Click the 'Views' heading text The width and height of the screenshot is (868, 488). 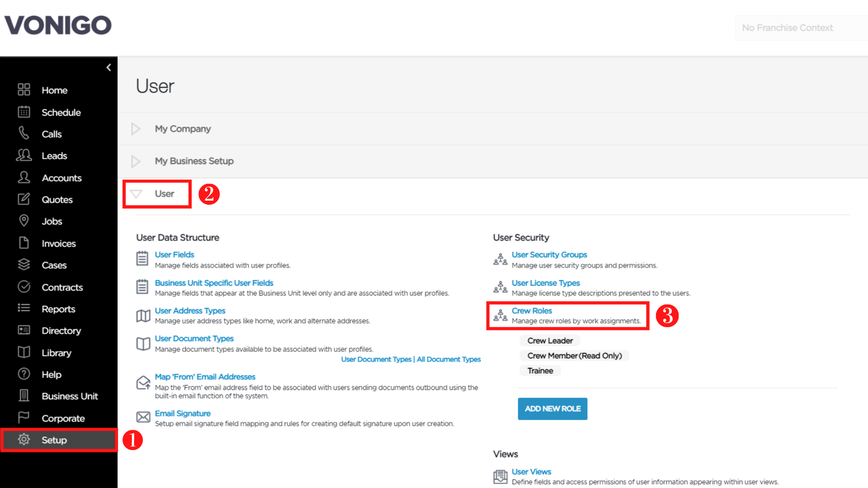click(505, 454)
